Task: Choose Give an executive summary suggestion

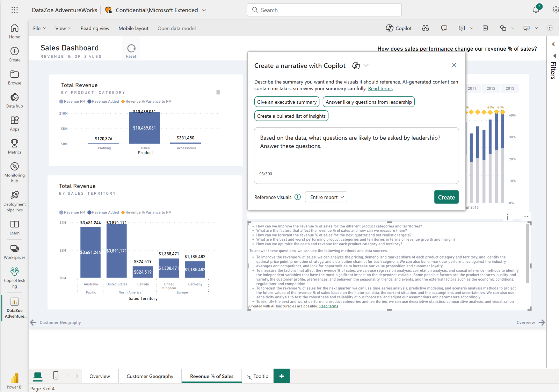Action: coord(287,102)
